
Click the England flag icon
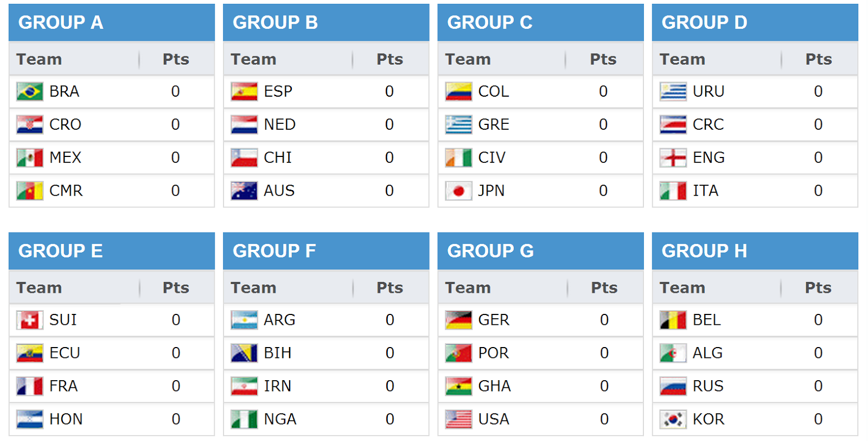[673, 157]
